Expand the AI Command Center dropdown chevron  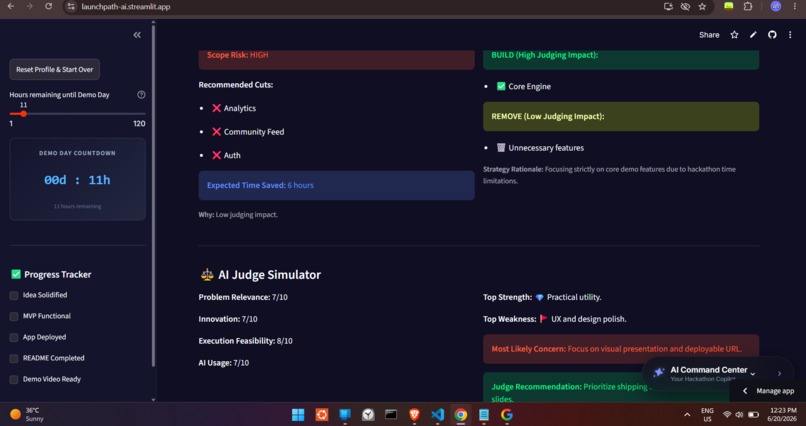click(x=753, y=374)
